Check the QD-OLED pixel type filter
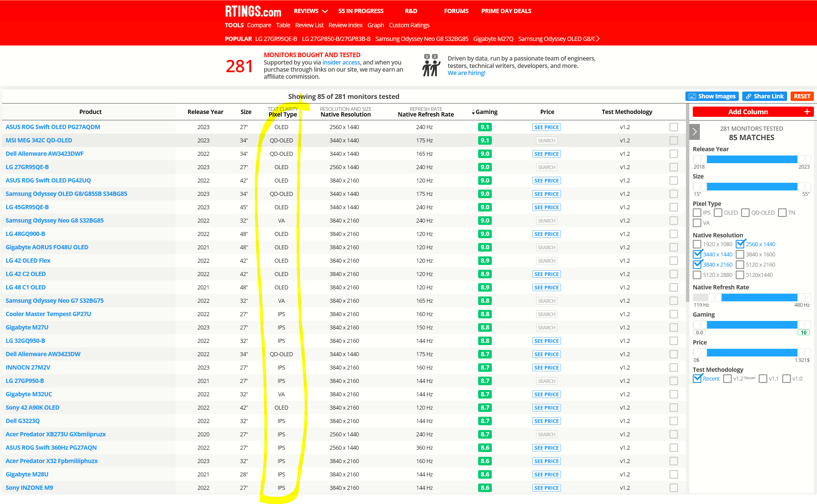This screenshot has width=817, height=504. 745,213
